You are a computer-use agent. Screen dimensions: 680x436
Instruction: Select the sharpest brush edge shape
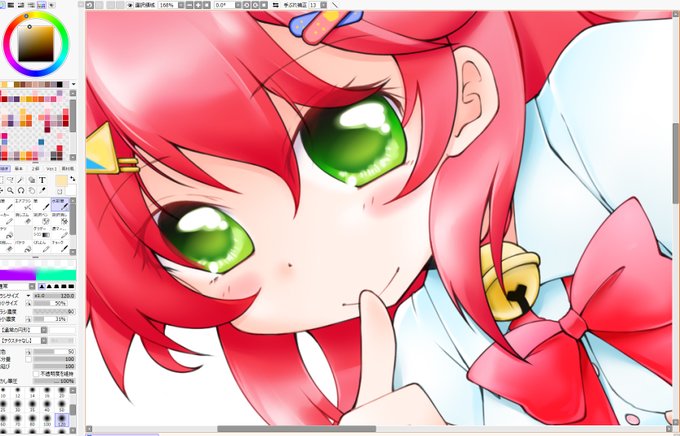(x=42, y=286)
